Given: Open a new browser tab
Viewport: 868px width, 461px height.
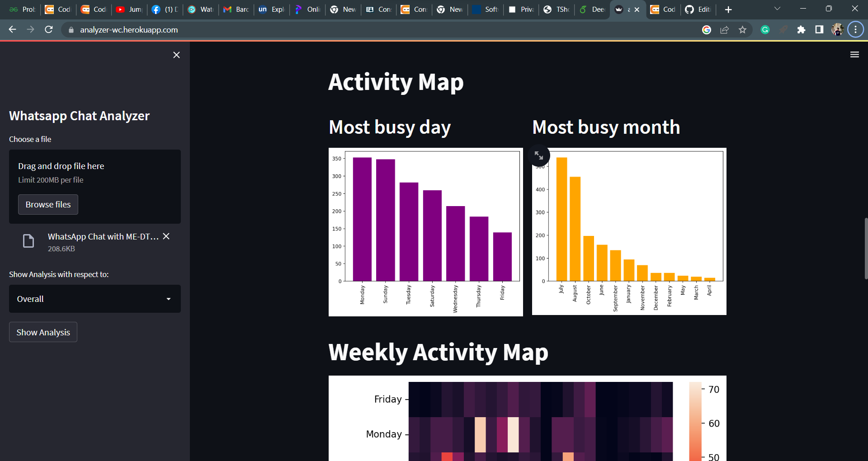Looking at the screenshot, I should (x=728, y=9).
